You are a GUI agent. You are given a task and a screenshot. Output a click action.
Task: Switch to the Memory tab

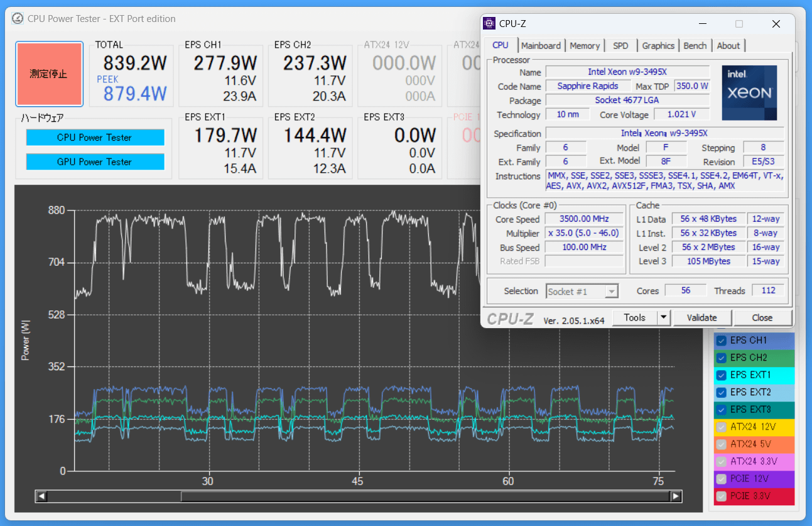[x=585, y=45]
